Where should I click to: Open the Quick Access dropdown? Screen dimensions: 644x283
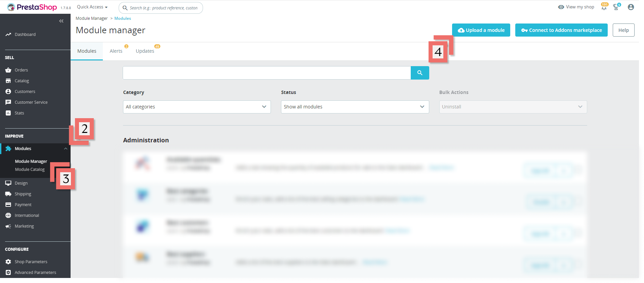pyautogui.click(x=92, y=7)
